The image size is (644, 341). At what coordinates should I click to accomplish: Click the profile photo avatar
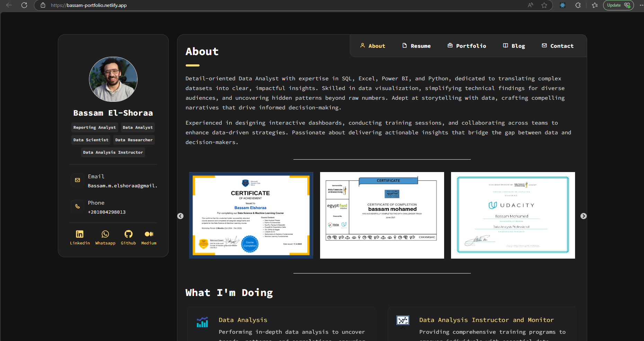(x=113, y=79)
